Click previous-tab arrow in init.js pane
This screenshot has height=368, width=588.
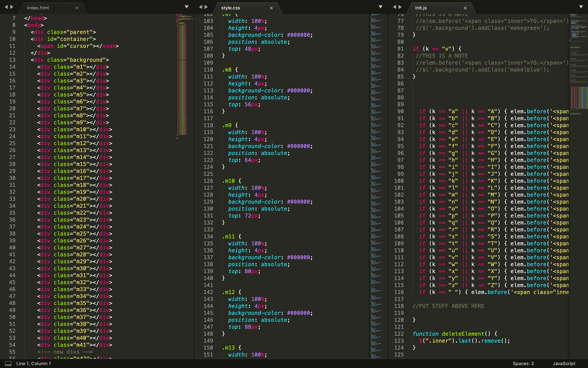(394, 7)
